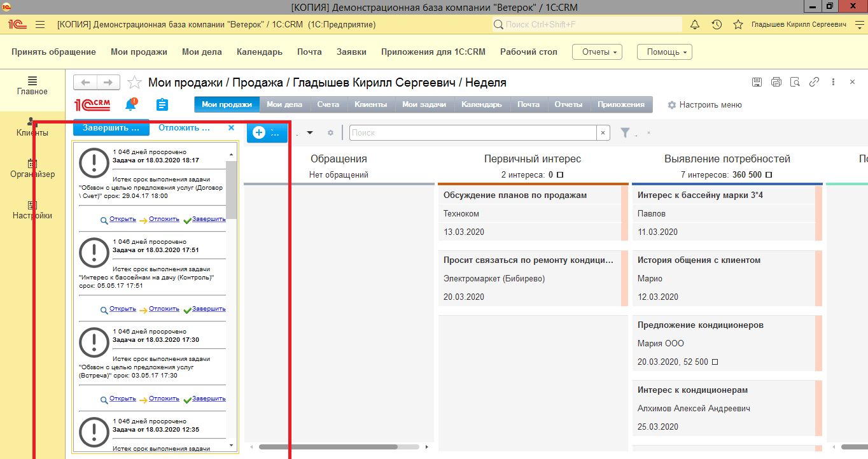Open Органайзер section in sidebar

[x=32, y=168]
